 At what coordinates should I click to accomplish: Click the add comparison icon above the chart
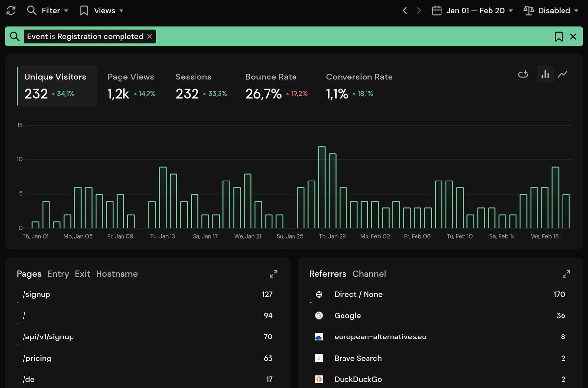(x=523, y=74)
